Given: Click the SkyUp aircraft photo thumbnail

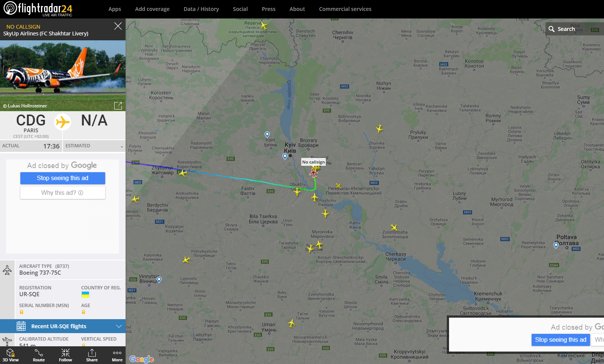Looking at the screenshot, I should pos(63,72).
